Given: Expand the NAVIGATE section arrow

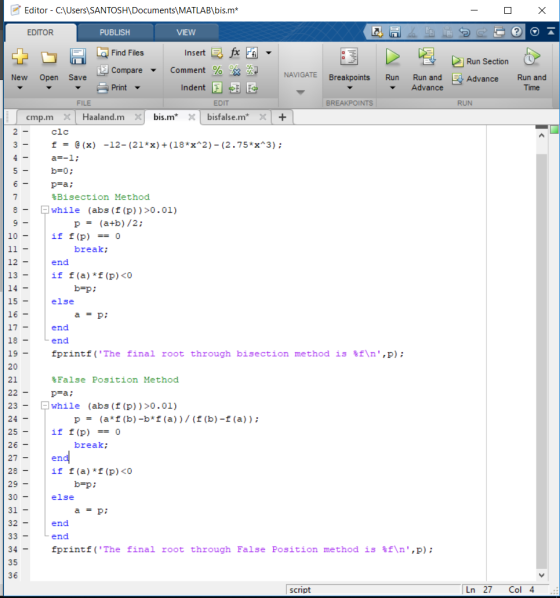Looking at the screenshot, I should click(x=300, y=92).
